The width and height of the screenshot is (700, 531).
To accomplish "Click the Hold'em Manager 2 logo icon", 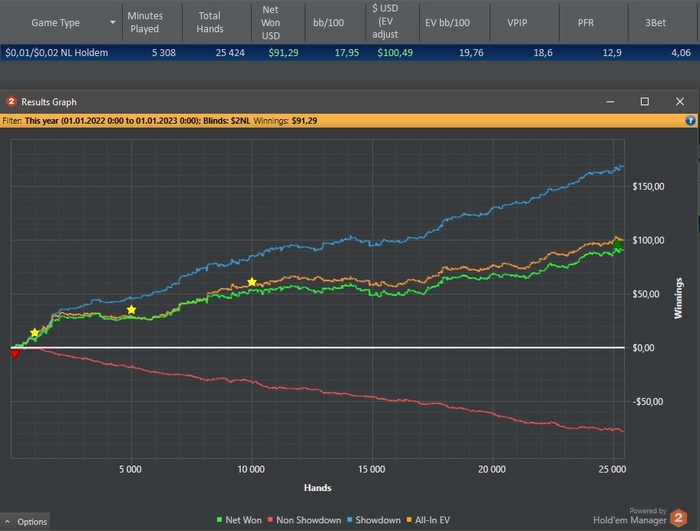I will pyautogui.click(x=679, y=518).
